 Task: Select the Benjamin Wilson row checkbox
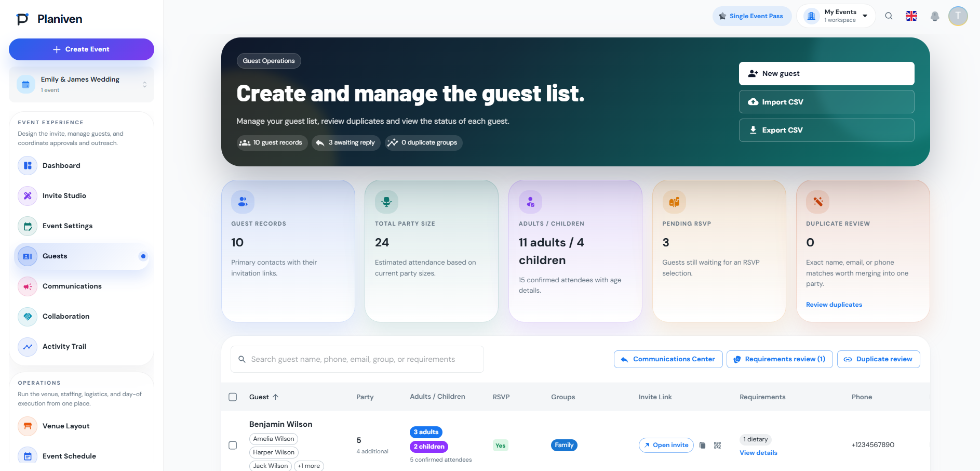tap(233, 445)
